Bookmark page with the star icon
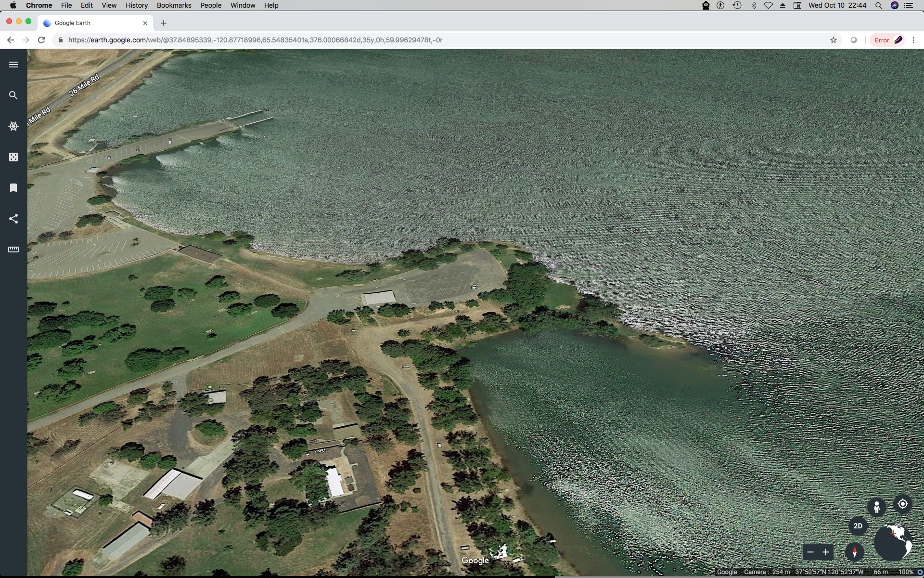 tap(834, 40)
